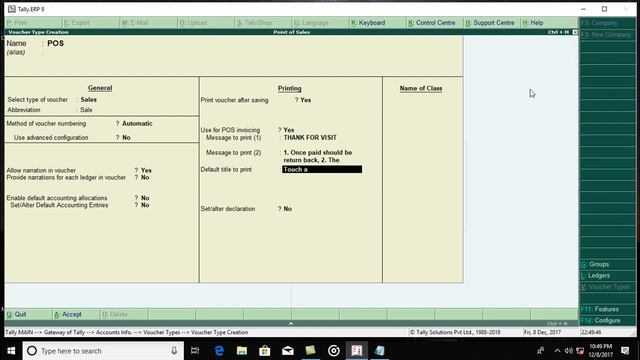Open F12 Configure button
This screenshot has width=640, height=360.
[x=601, y=320]
